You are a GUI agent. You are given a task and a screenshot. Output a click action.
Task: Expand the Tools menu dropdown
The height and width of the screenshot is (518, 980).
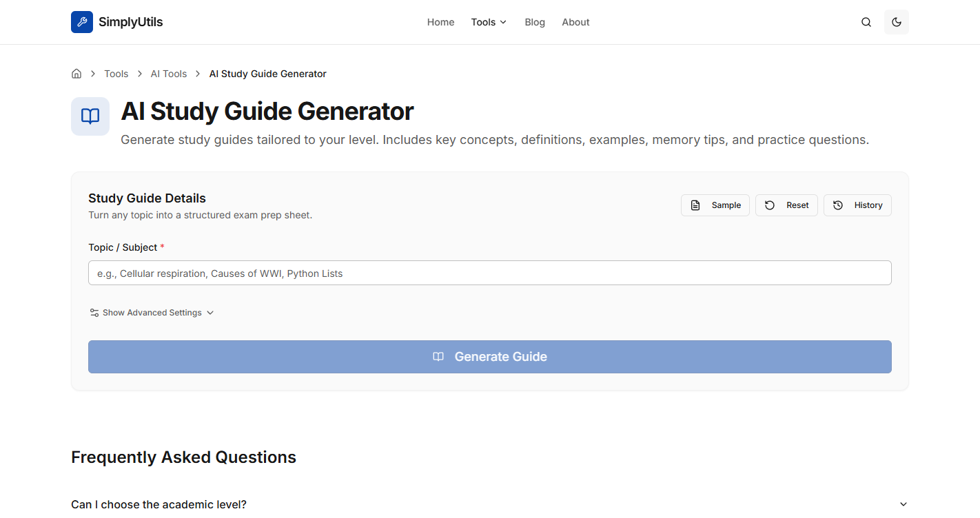(489, 22)
